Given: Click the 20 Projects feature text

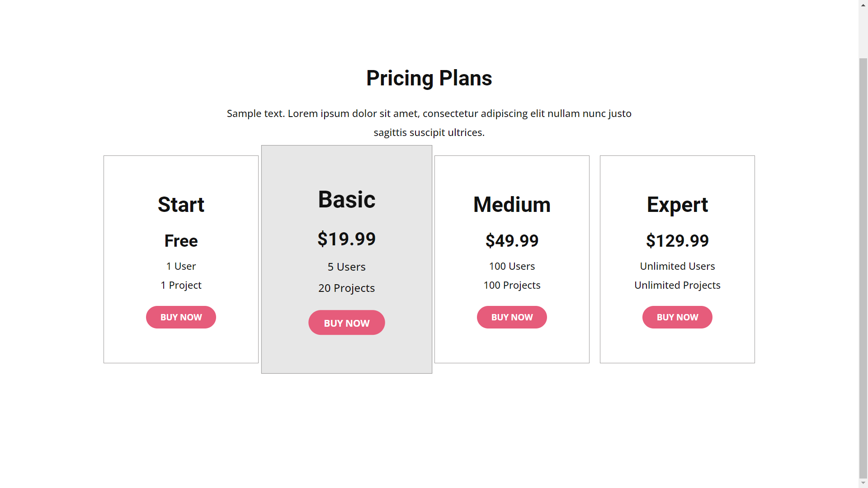Looking at the screenshot, I should click(x=347, y=288).
